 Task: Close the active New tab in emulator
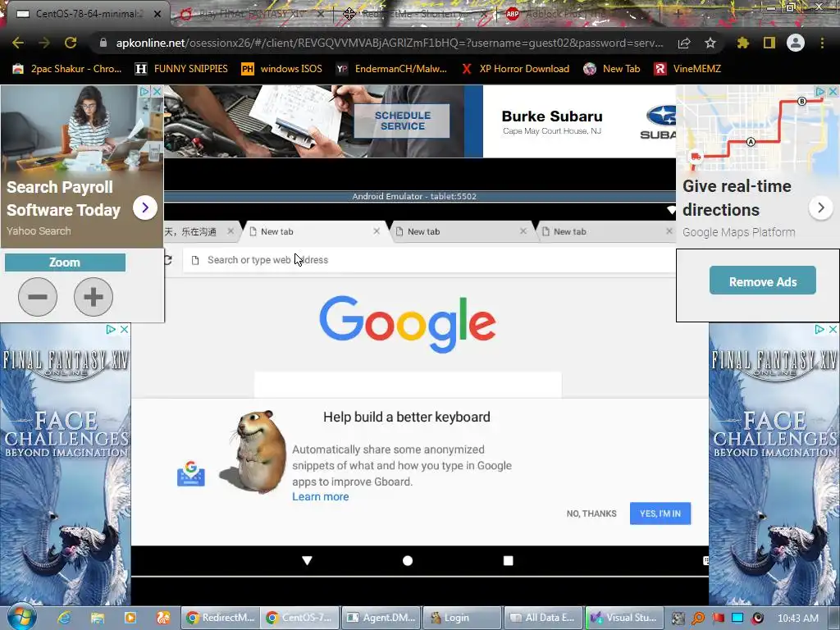(x=377, y=231)
